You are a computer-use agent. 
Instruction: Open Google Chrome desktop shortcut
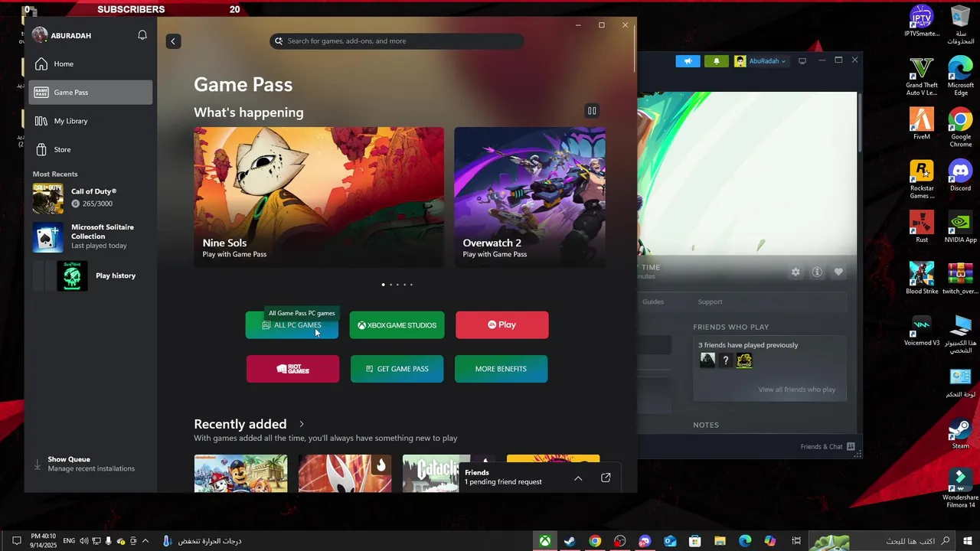click(x=961, y=127)
